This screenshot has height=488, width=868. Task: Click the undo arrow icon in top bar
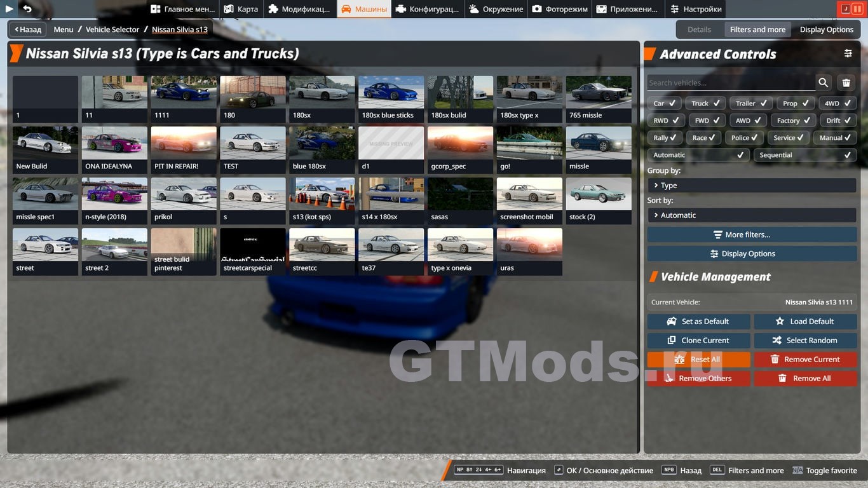[27, 9]
